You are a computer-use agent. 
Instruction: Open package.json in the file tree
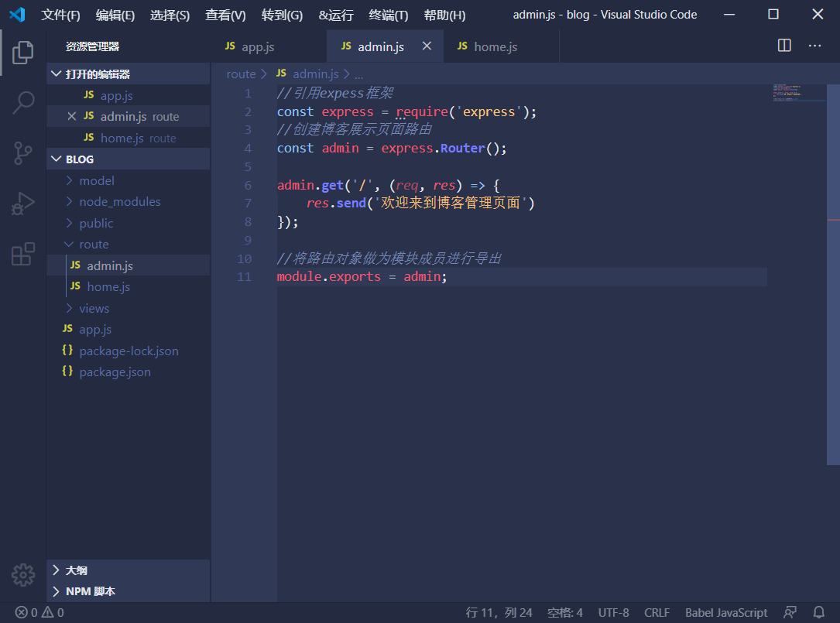[115, 371]
